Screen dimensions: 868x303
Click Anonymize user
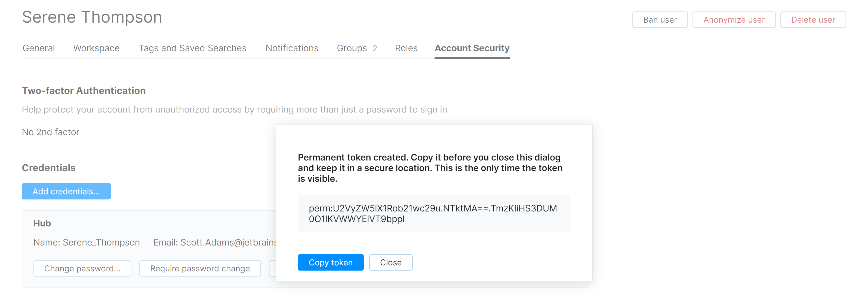click(734, 20)
